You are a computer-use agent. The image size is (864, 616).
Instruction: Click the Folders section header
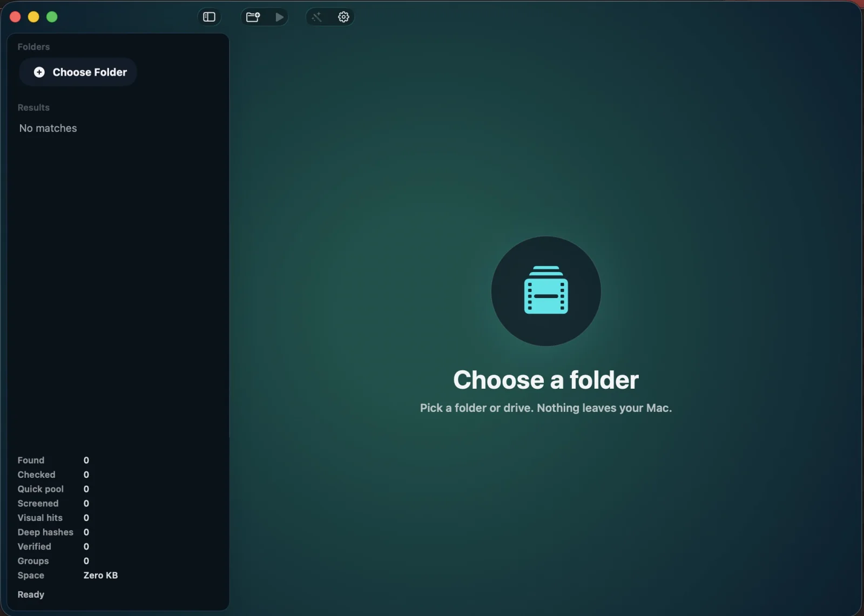[x=33, y=47]
